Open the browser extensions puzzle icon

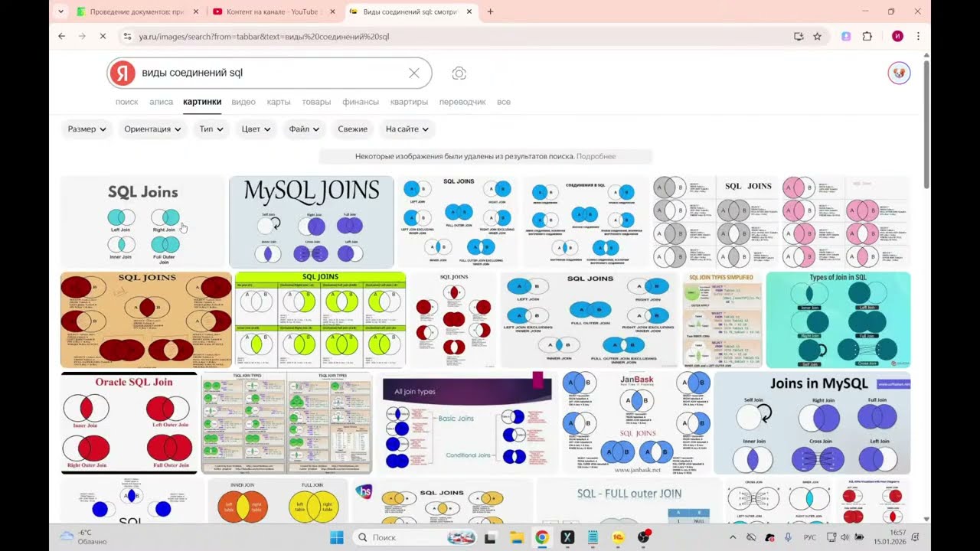pos(867,36)
